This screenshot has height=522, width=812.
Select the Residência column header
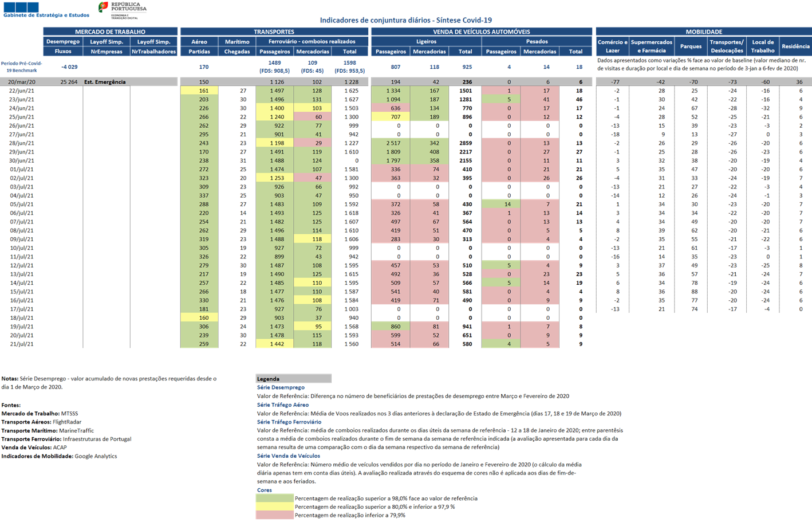pyautogui.click(x=795, y=46)
